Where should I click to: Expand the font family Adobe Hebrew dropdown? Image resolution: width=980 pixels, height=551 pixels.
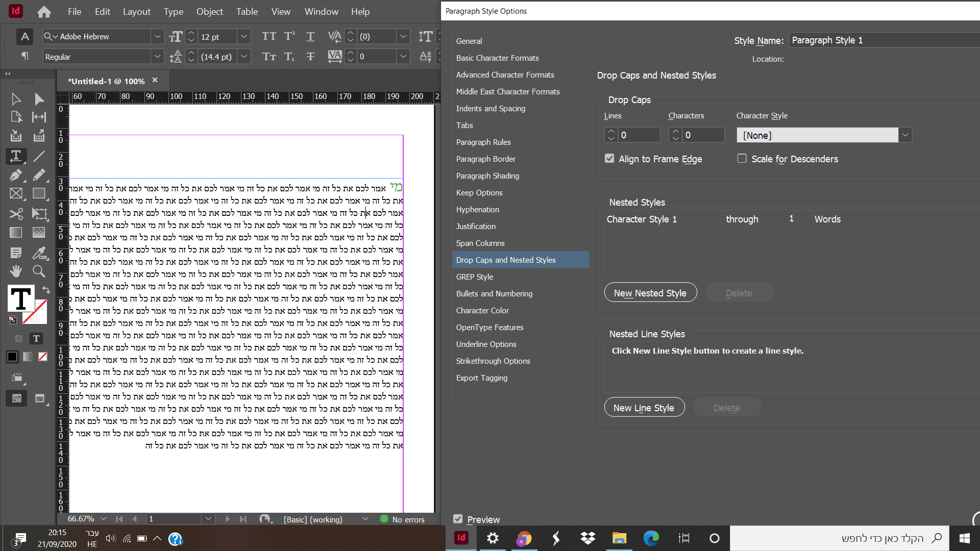point(157,36)
